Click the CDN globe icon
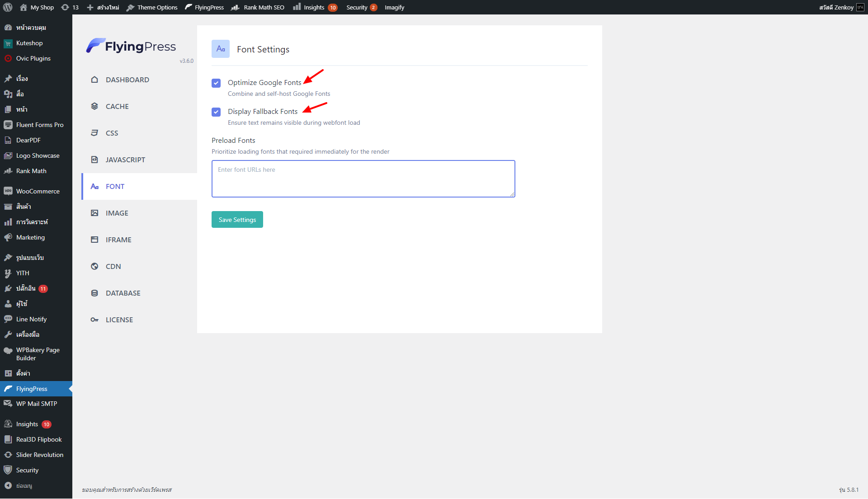Image resolution: width=868 pixels, height=499 pixels. coord(94,266)
